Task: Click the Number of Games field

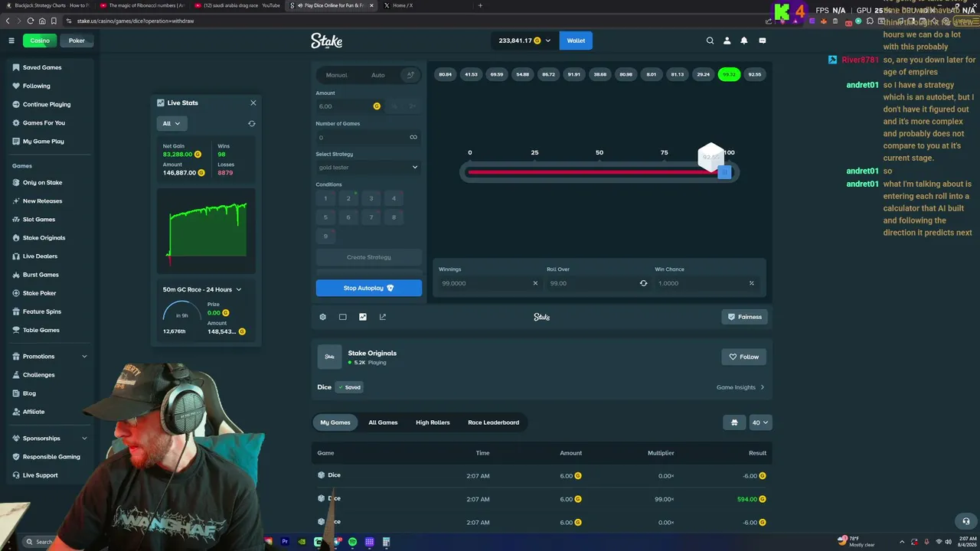Action: coord(369,138)
